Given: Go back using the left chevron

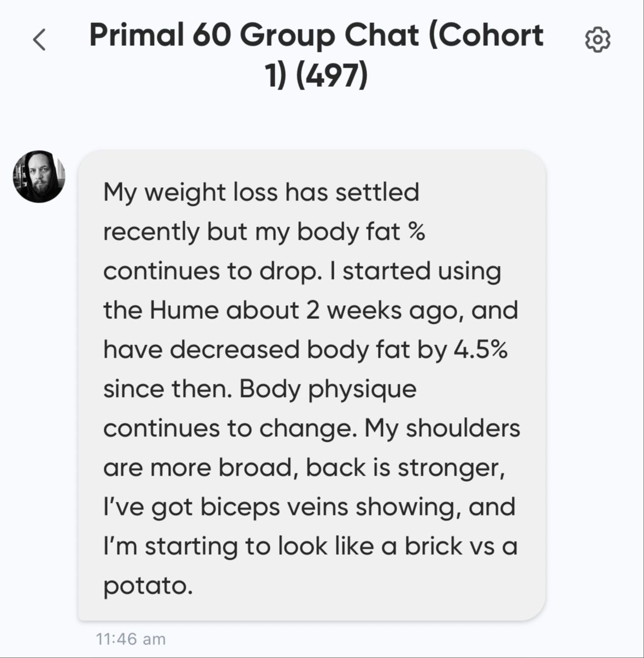Looking at the screenshot, I should pos(39,40).
